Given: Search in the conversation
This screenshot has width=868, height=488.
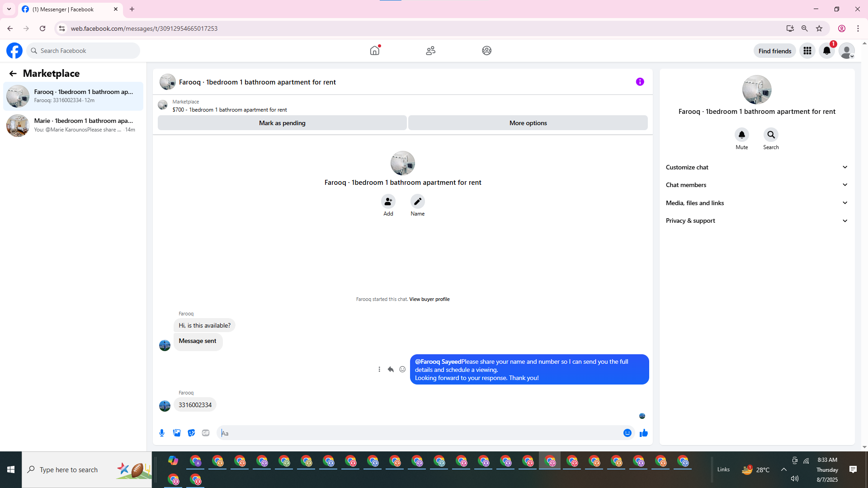Looking at the screenshot, I should click(x=771, y=135).
